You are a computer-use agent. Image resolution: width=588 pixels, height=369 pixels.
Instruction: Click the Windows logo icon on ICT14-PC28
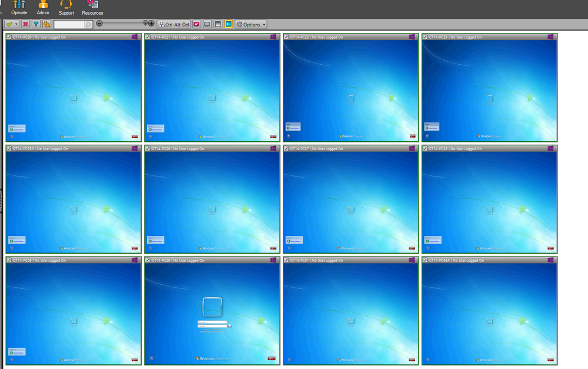550,149
